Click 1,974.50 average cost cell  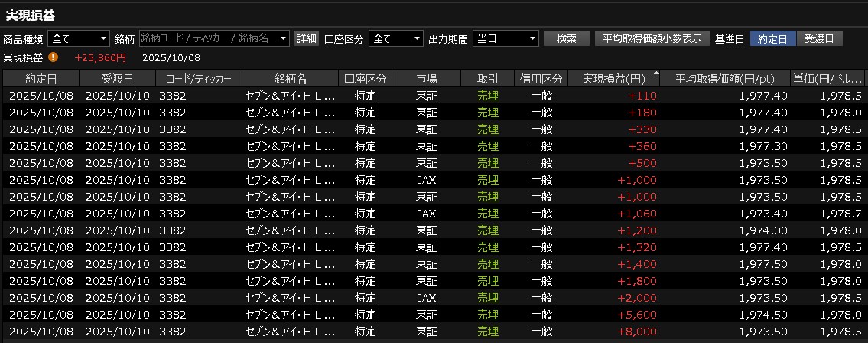click(762, 315)
